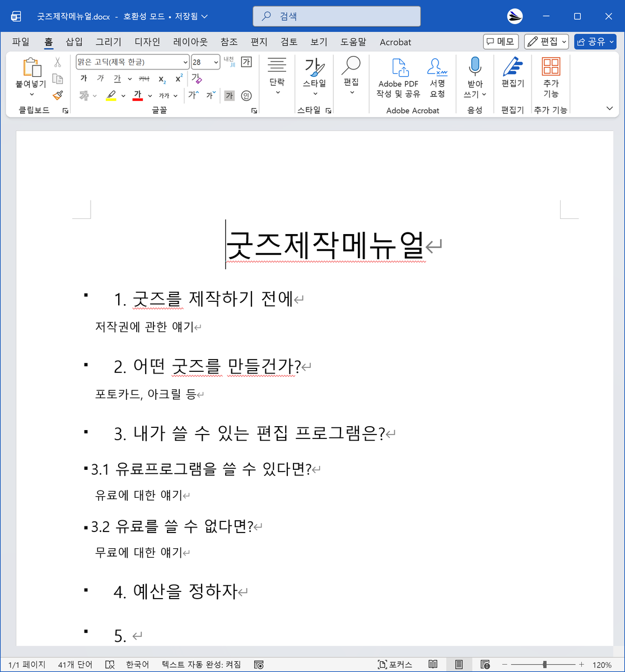The height and width of the screenshot is (672, 625).
Task: Click the phonetic guide icon
Action: 229,62
